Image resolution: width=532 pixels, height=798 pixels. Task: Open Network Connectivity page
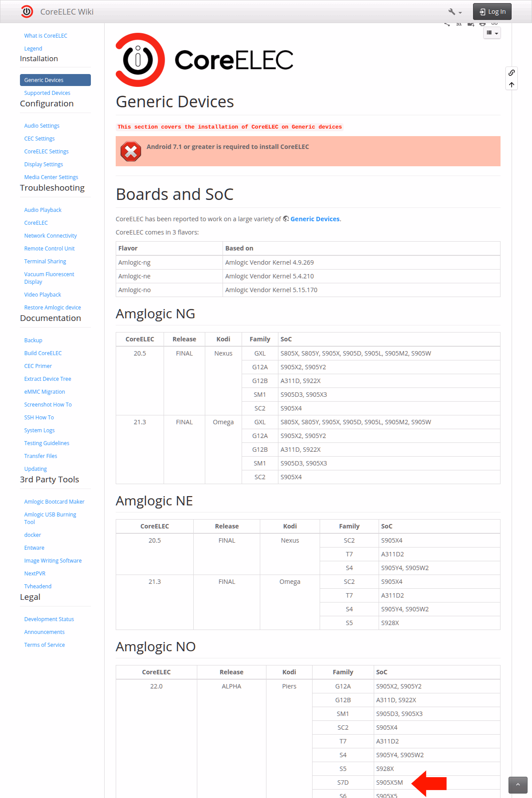pyautogui.click(x=51, y=236)
